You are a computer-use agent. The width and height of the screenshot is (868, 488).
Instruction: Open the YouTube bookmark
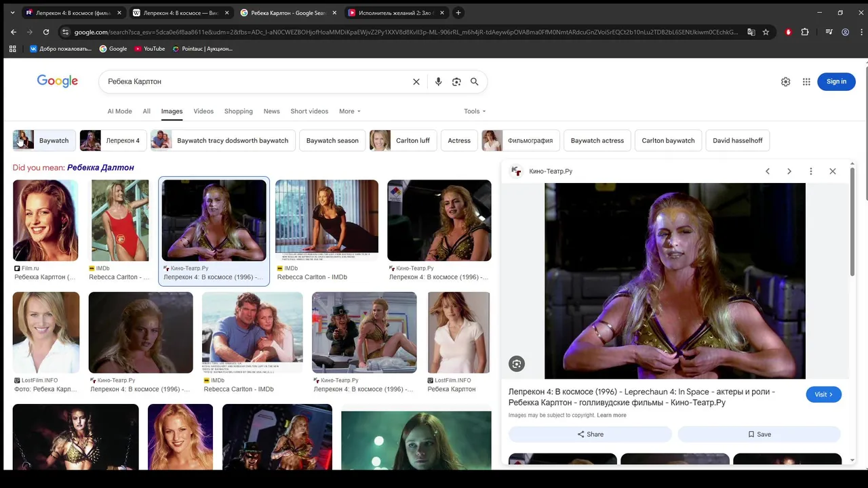point(150,49)
